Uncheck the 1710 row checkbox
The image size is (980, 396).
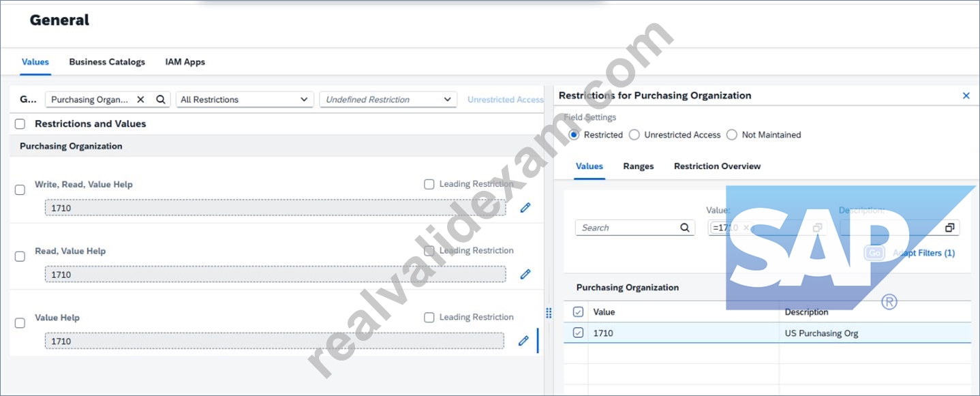tap(579, 333)
